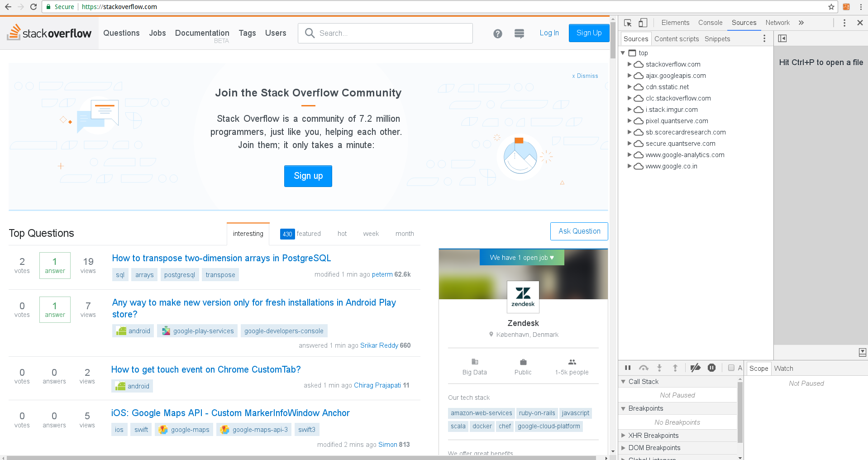868x460 pixels.
Task: Open the Stack Exchange sites inbox icon
Action: point(520,34)
